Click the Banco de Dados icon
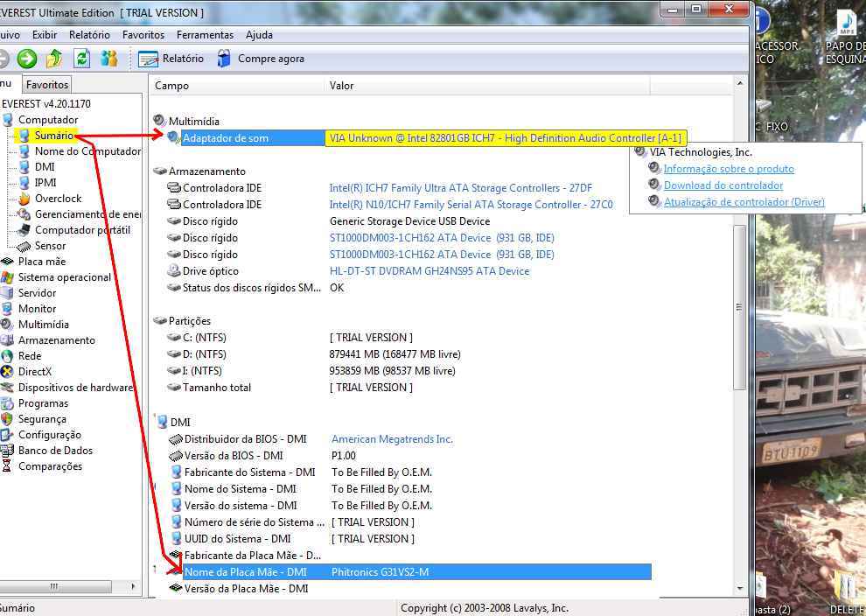 click(7, 451)
